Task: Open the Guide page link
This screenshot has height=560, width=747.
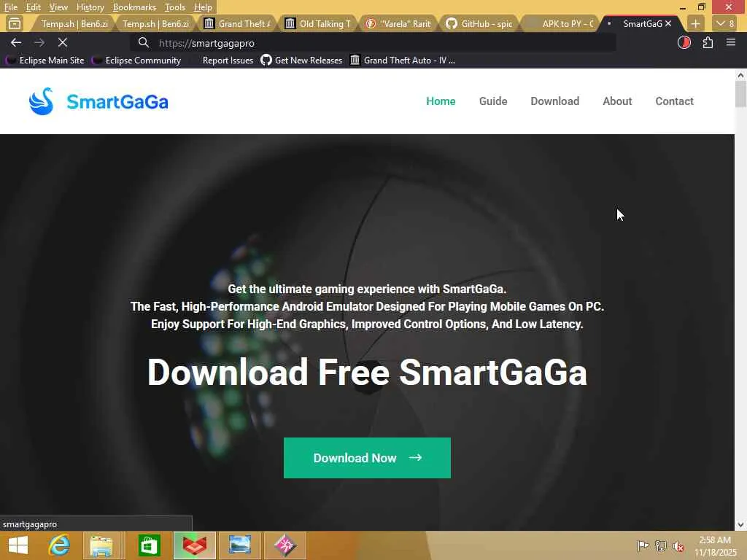Action: click(493, 101)
